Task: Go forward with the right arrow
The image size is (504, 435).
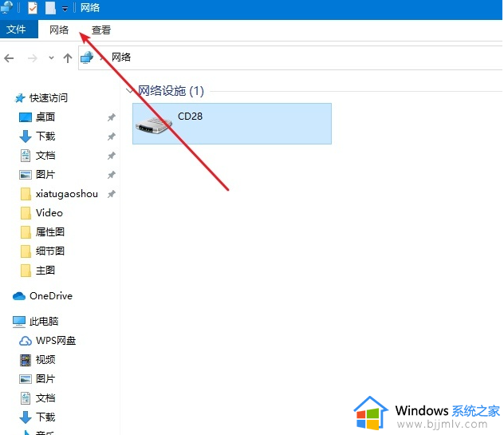Action: [33, 58]
